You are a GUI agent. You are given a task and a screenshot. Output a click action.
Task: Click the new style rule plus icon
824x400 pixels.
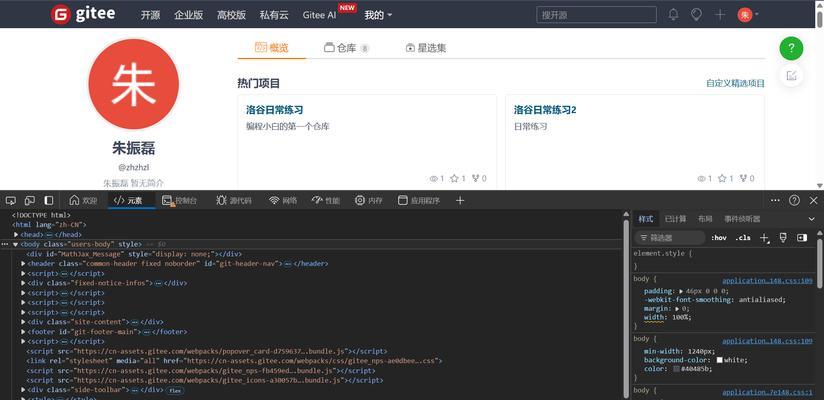765,238
